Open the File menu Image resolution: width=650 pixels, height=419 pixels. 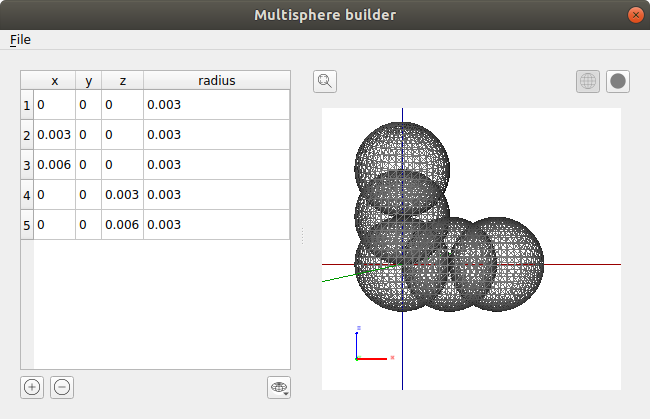[20, 40]
